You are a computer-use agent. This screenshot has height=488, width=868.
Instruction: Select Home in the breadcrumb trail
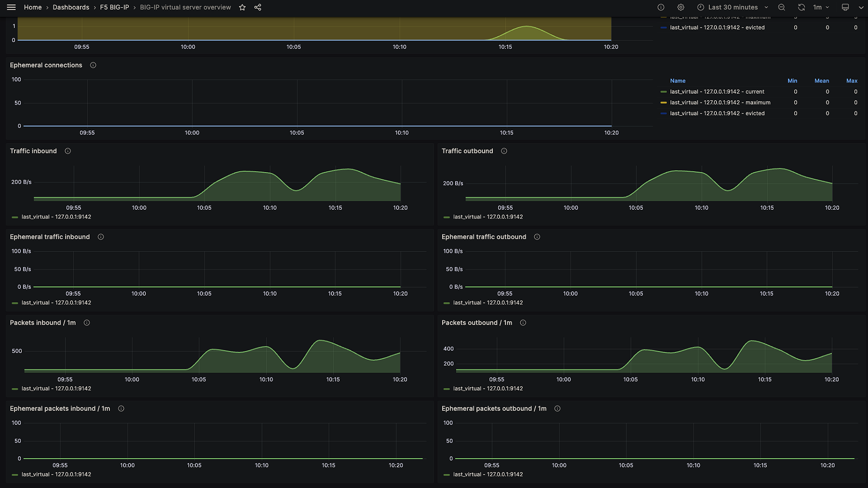click(x=33, y=7)
